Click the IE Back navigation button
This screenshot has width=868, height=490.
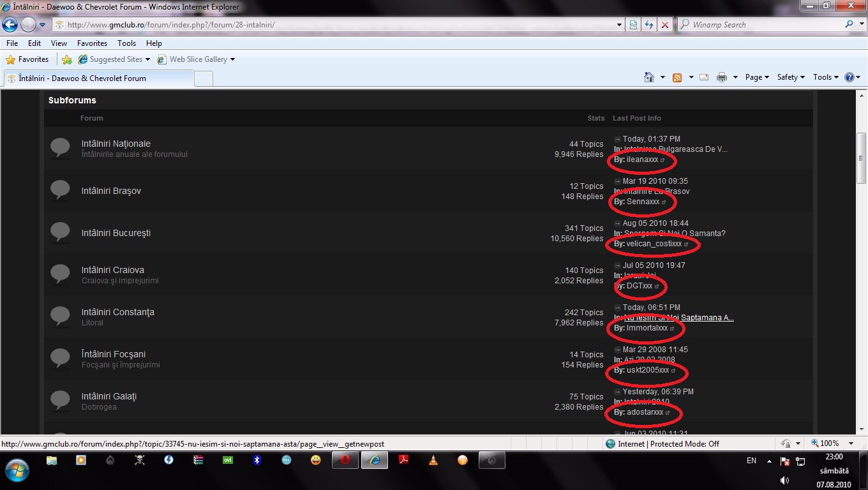point(10,24)
